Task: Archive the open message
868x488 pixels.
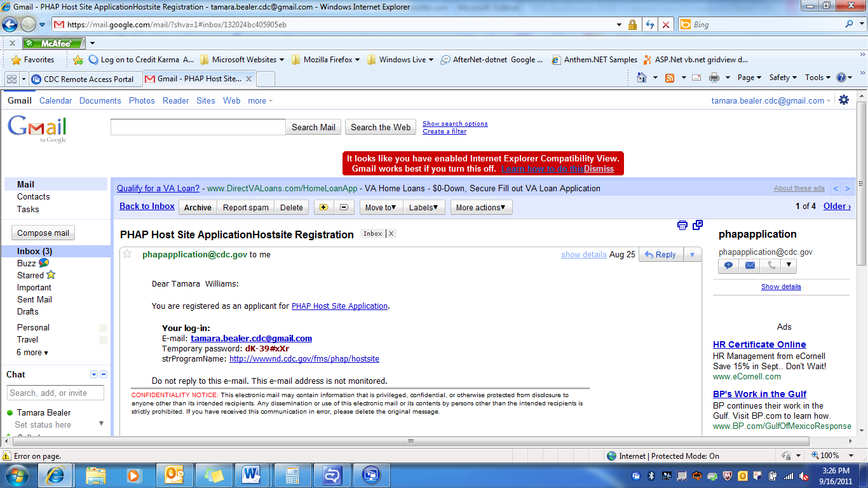Action: (198, 207)
